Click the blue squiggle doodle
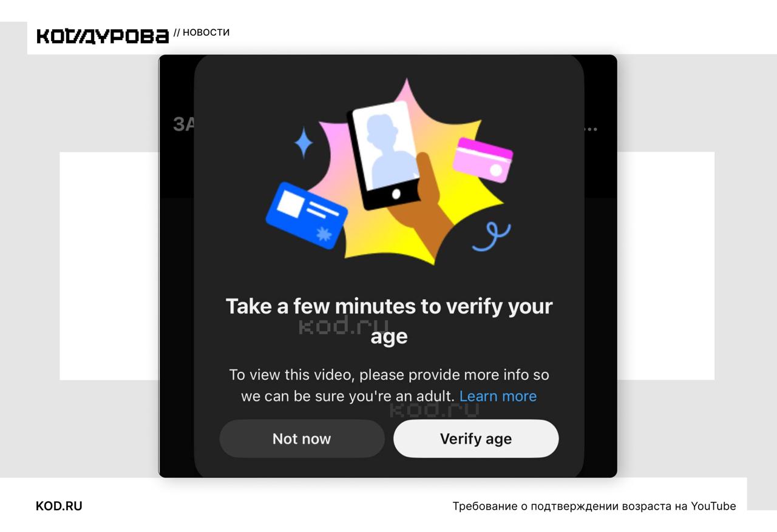The width and height of the screenshot is (777, 532). click(492, 237)
